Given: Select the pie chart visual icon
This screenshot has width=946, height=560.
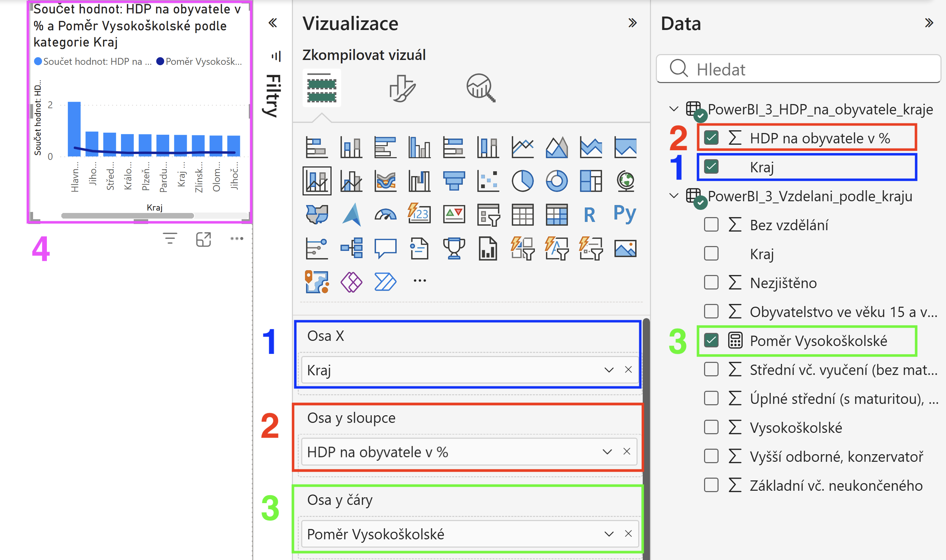Looking at the screenshot, I should tap(522, 181).
